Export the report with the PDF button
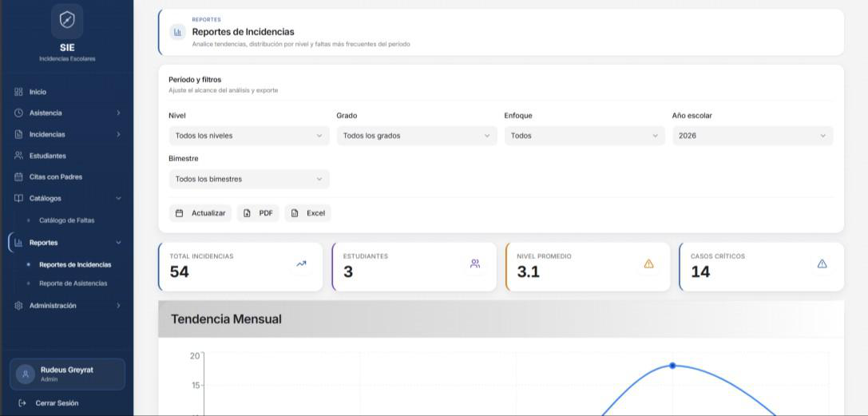Screen dimensions: 868x416 pyautogui.click(x=259, y=213)
